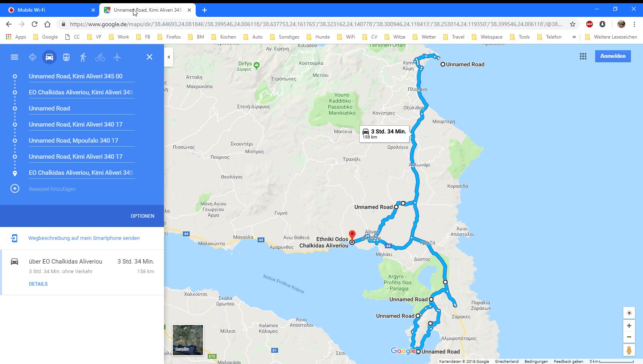Click the address bar URL
This screenshot has height=364, width=643.
(315, 24)
